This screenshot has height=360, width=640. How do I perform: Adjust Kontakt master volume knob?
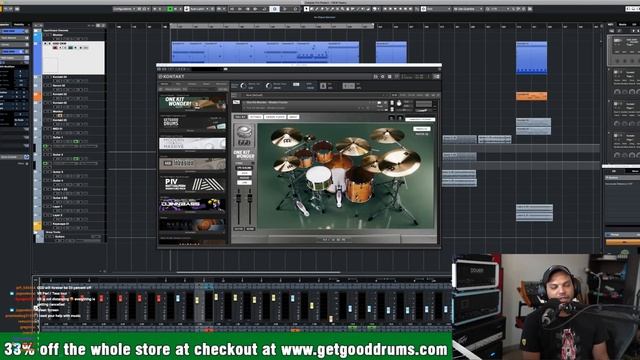pos(244,86)
